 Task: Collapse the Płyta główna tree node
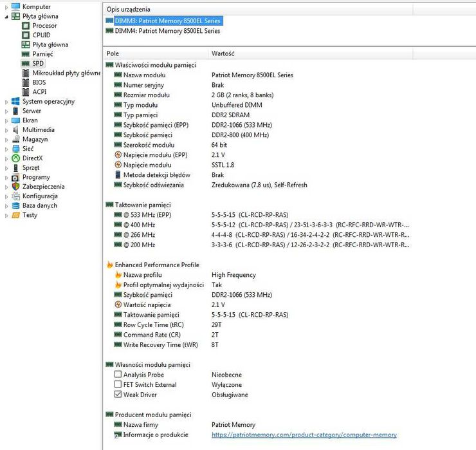tap(6, 17)
